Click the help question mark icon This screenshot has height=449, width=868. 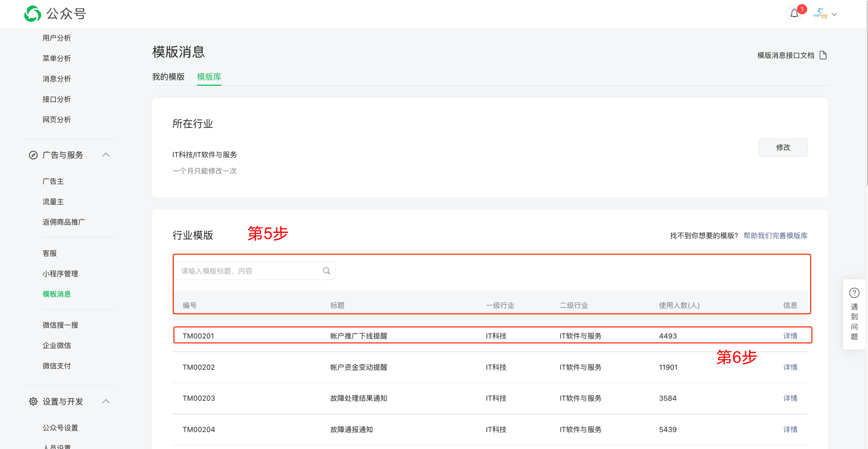[x=854, y=293]
